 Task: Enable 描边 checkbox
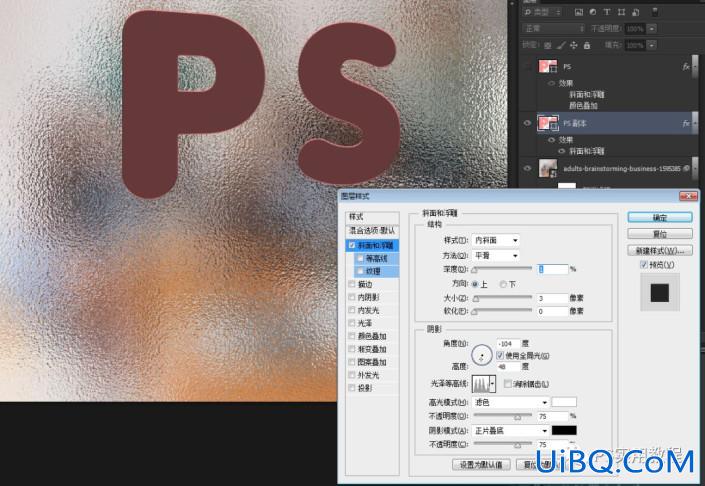352,284
